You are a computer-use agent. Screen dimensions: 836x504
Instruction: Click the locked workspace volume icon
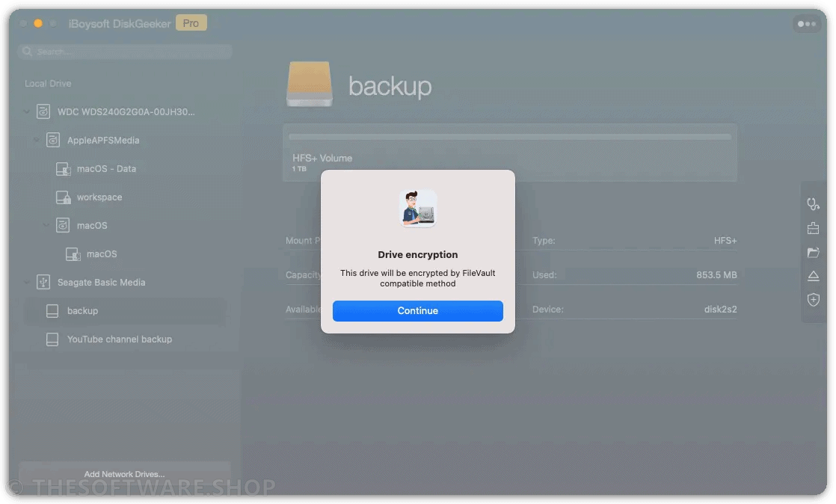[63, 197]
